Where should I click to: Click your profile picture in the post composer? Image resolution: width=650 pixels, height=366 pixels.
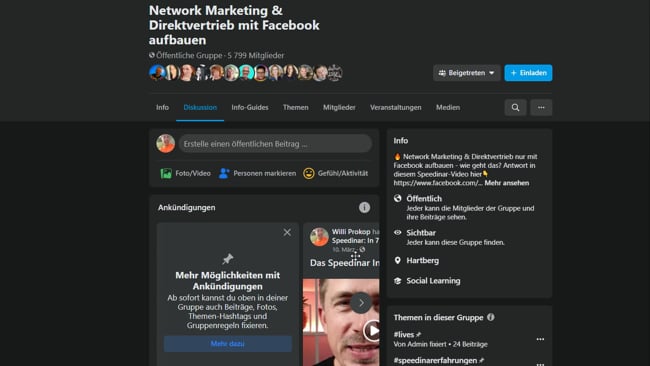click(x=165, y=143)
